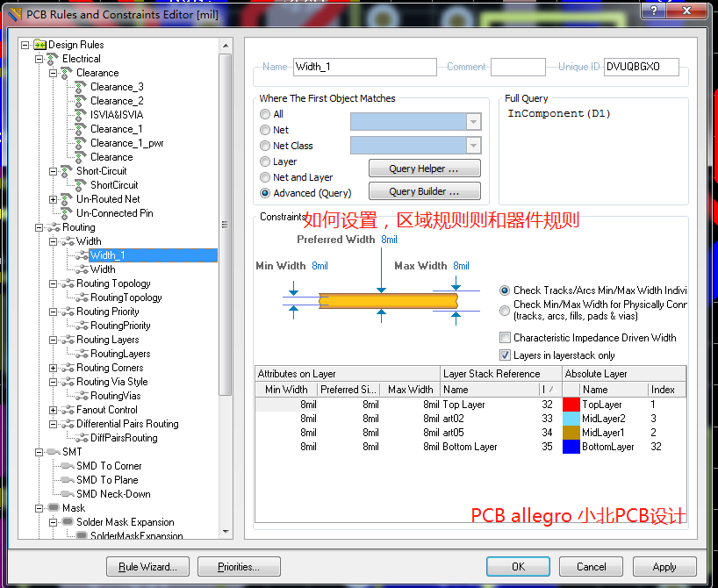Enable Characteristic Impedance Driven Width checkbox
718x588 pixels.
(x=505, y=338)
